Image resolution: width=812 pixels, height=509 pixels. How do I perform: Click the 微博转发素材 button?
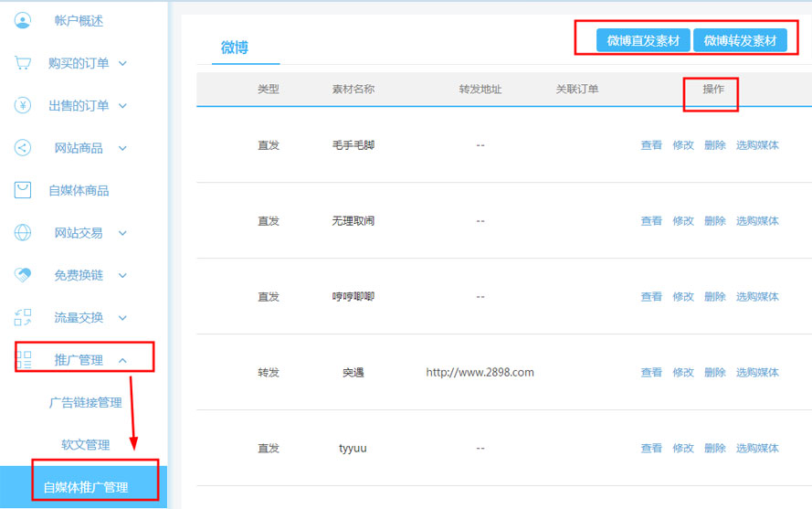740,41
